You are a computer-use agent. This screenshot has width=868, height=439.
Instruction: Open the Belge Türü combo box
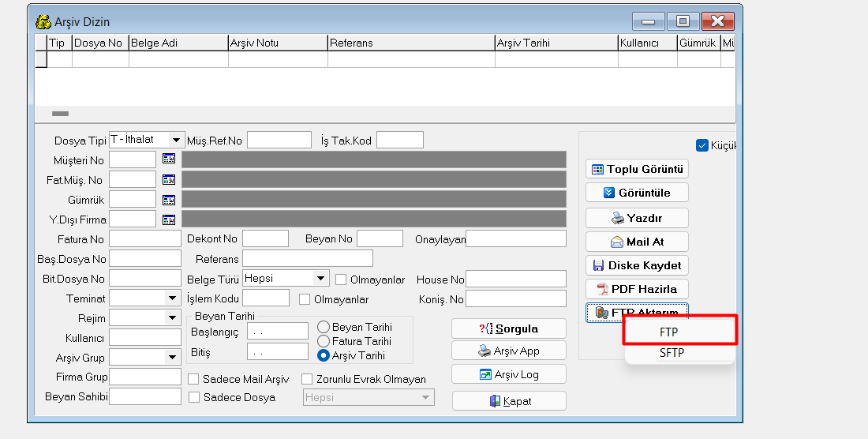click(320, 279)
